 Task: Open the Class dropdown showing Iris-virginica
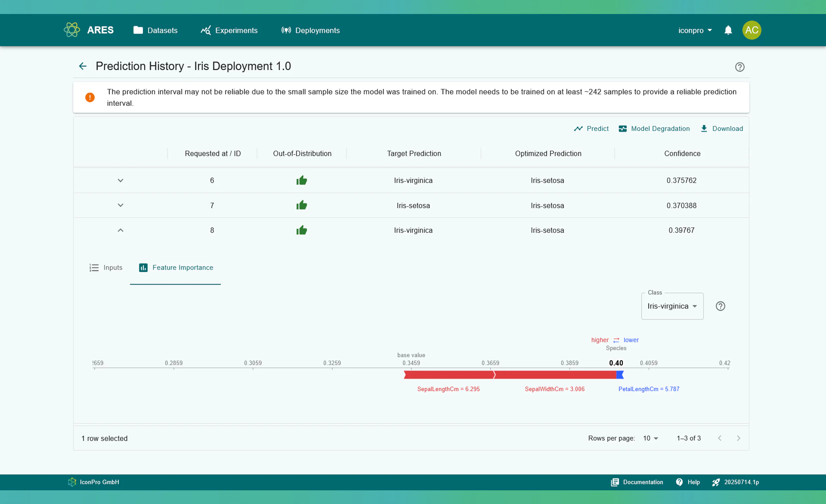coord(672,306)
